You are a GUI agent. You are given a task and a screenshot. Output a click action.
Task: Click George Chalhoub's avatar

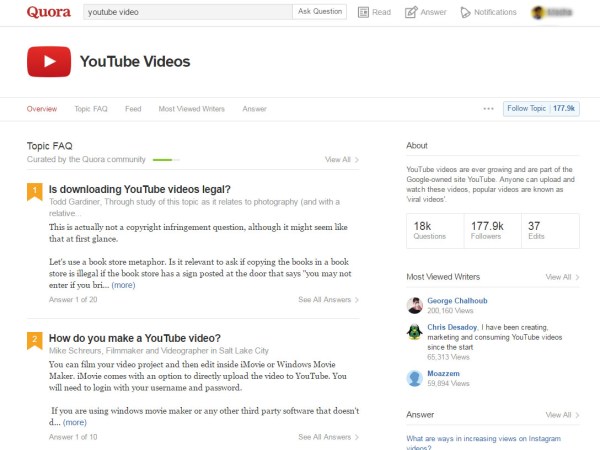414,305
